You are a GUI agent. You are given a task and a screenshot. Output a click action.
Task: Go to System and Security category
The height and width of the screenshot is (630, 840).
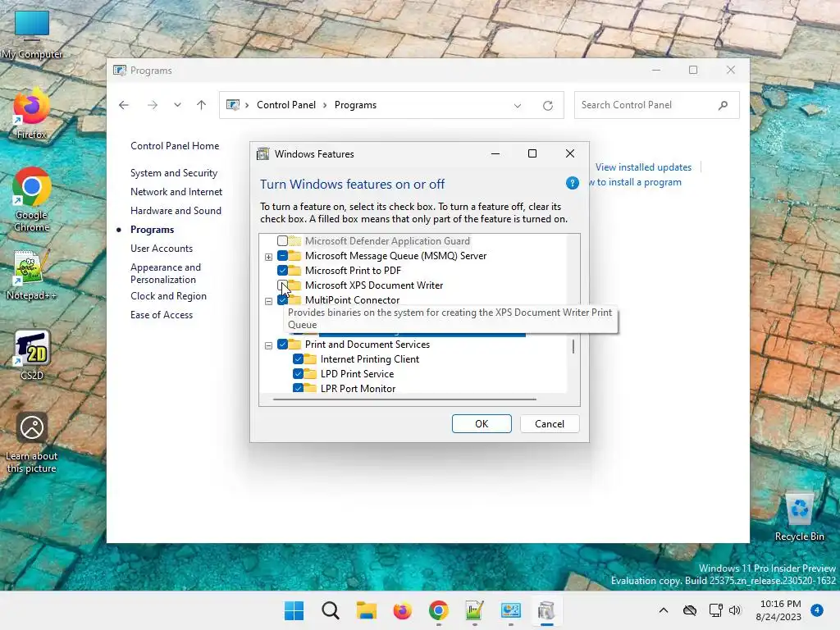[x=174, y=173]
